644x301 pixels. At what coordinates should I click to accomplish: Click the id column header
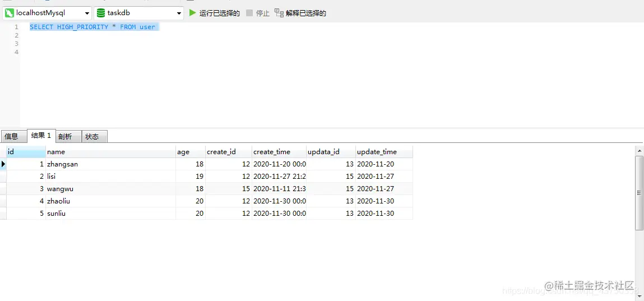pyautogui.click(x=26, y=152)
